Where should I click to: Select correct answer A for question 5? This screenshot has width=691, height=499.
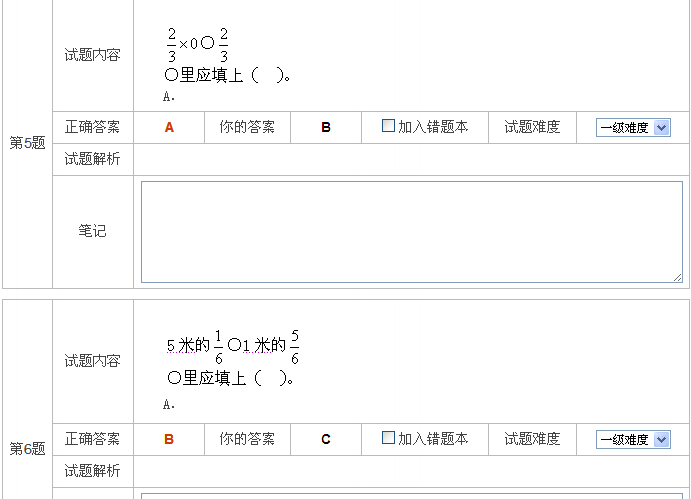click(169, 128)
